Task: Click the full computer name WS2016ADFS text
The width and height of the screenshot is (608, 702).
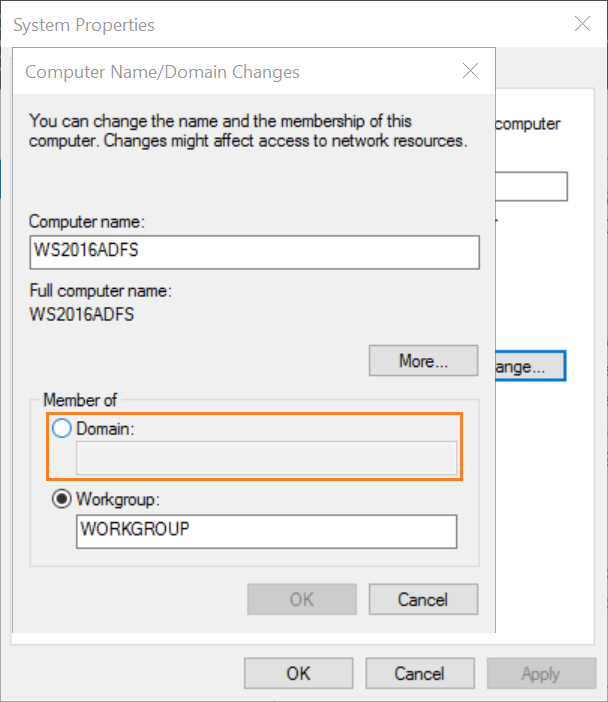Action: click(x=81, y=314)
